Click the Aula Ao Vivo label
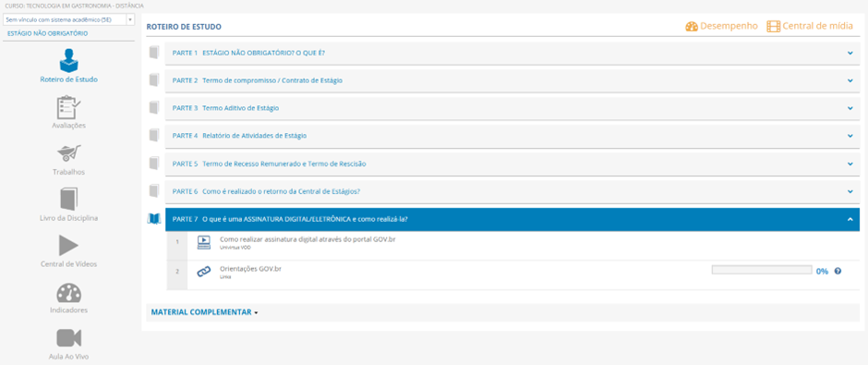Viewport: 868px width, 365px height. pos(68,356)
